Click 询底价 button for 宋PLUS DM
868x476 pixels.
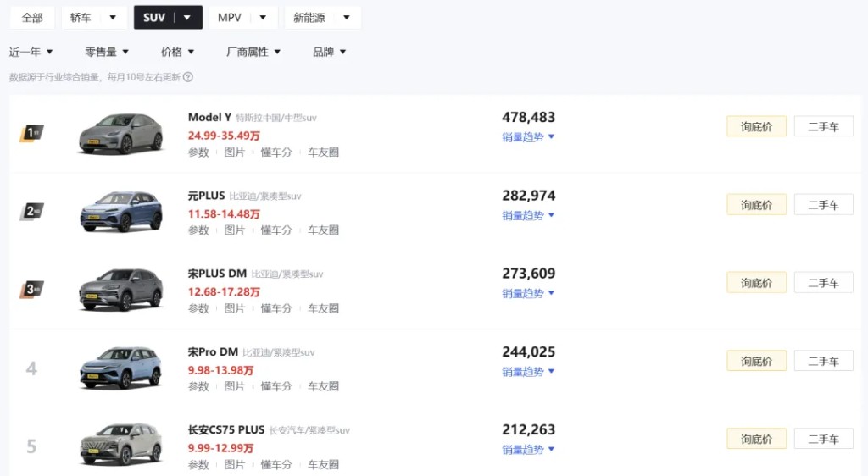(x=756, y=283)
